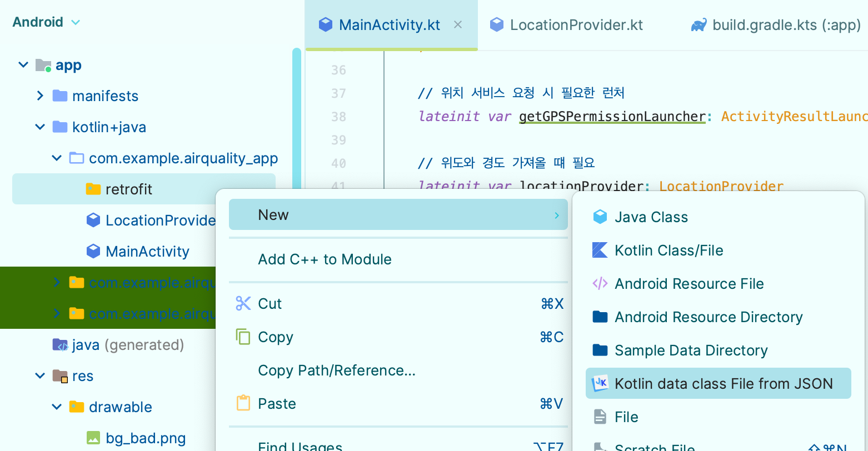Click the Kotlin data class from JSON icon
The height and width of the screenshot is (451, 868).
(600, 383)
